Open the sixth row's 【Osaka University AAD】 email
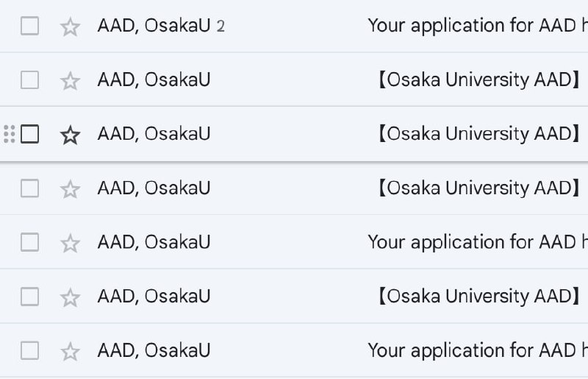The height and width of the screenshot is (379, 588). (478, 297)
